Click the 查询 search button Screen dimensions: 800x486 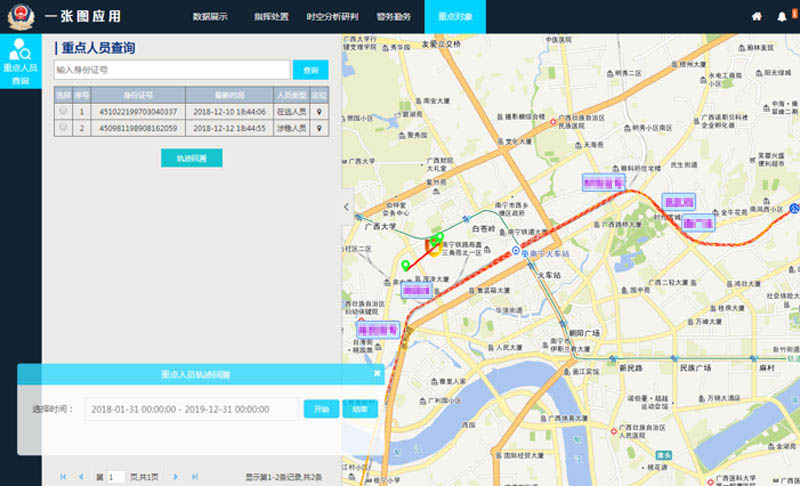pos(310,70)
